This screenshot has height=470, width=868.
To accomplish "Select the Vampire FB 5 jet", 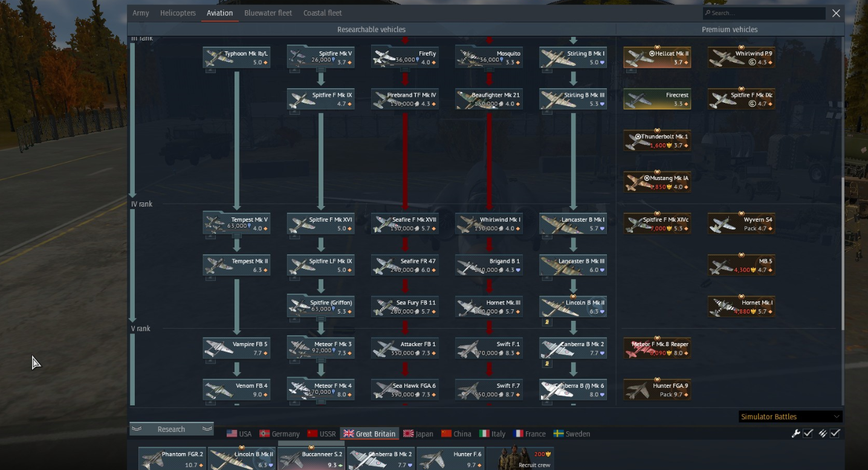I will point(236,349).
